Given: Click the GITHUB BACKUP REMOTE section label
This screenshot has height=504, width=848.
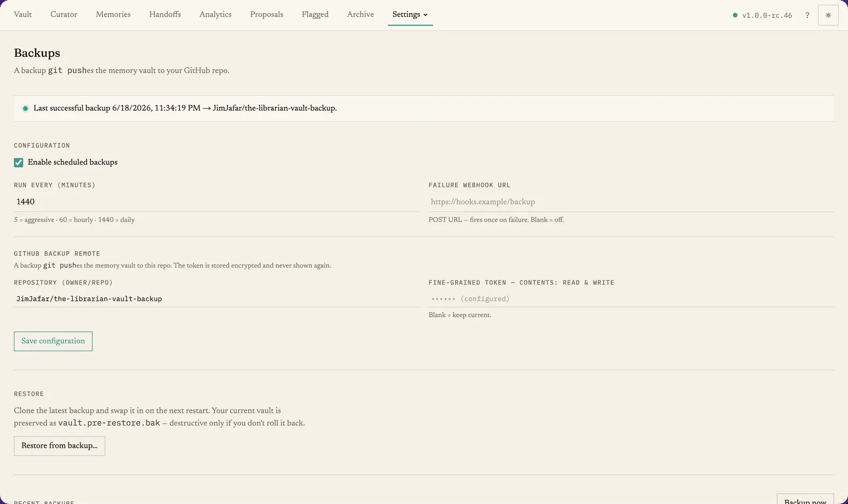Looking at the screenshot, I should (57, 254).
